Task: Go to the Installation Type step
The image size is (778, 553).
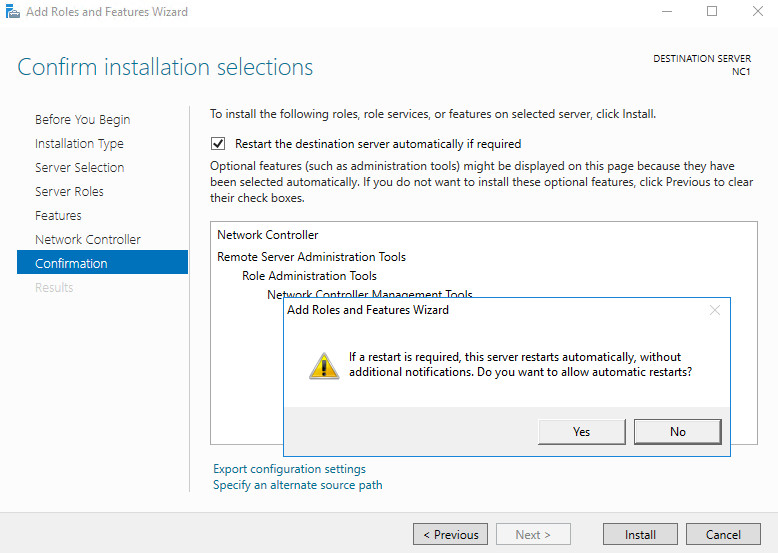Action: [79, 144]
